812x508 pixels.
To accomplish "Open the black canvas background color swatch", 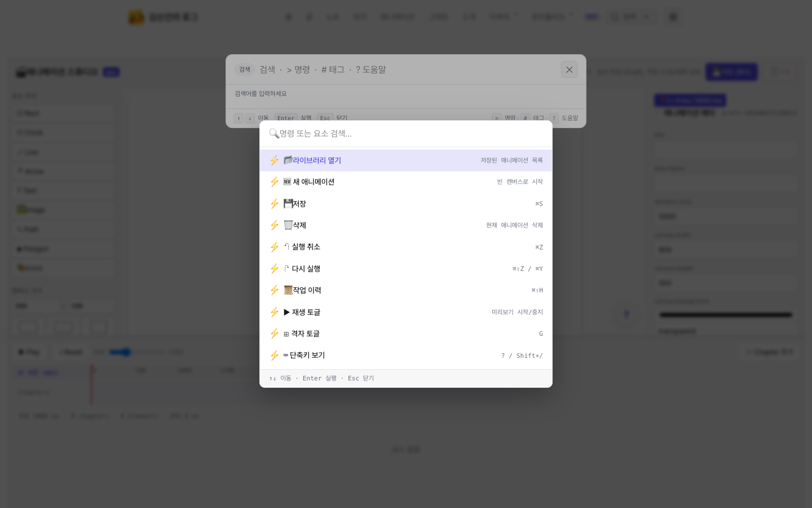I will click(726, 315).
